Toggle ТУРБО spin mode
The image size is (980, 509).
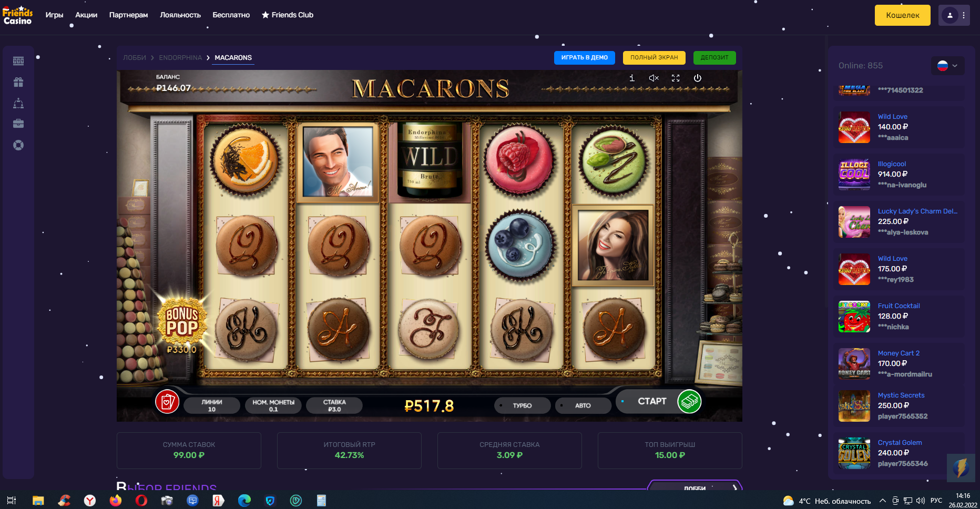point(522,405)
